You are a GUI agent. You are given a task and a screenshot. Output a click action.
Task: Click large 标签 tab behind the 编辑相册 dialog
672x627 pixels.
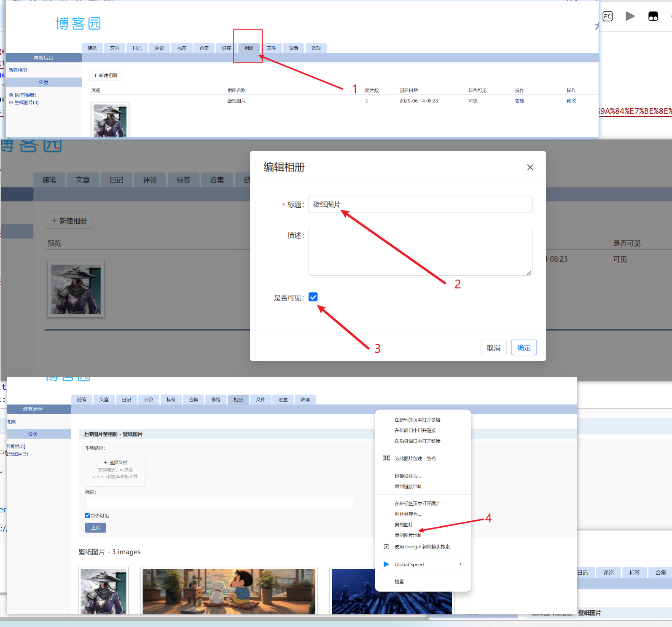tap(183, 180)
